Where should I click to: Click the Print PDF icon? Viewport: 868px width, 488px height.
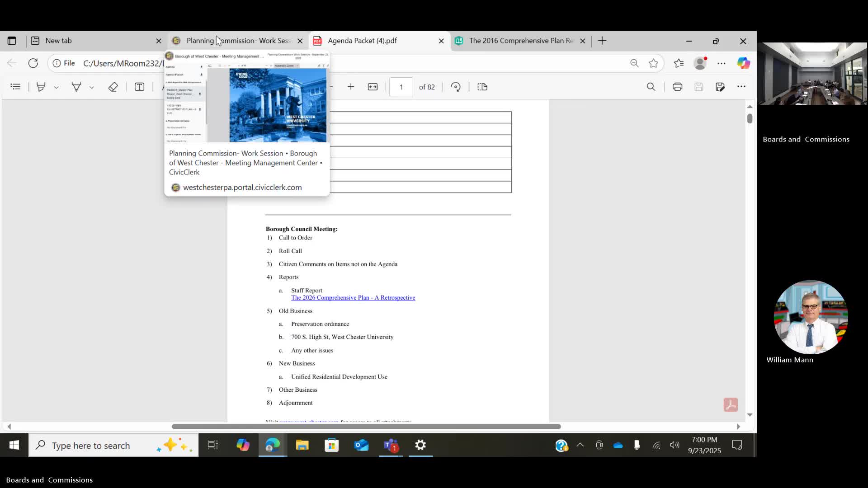click(677, 87)
